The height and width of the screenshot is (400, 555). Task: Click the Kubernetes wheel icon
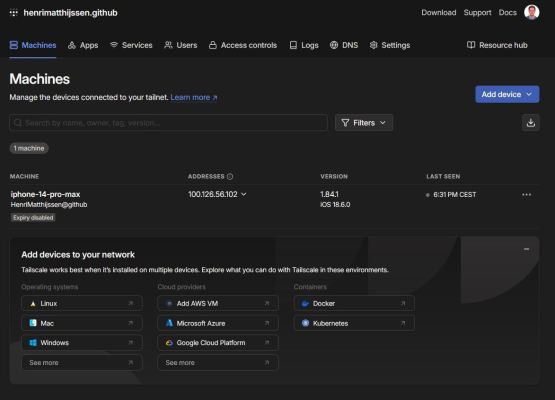[305, 323]
